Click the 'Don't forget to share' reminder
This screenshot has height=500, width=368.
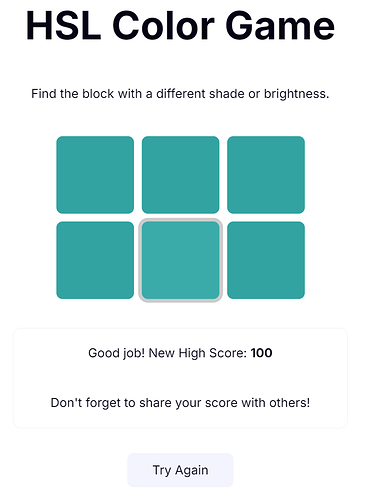click(180, 403)
